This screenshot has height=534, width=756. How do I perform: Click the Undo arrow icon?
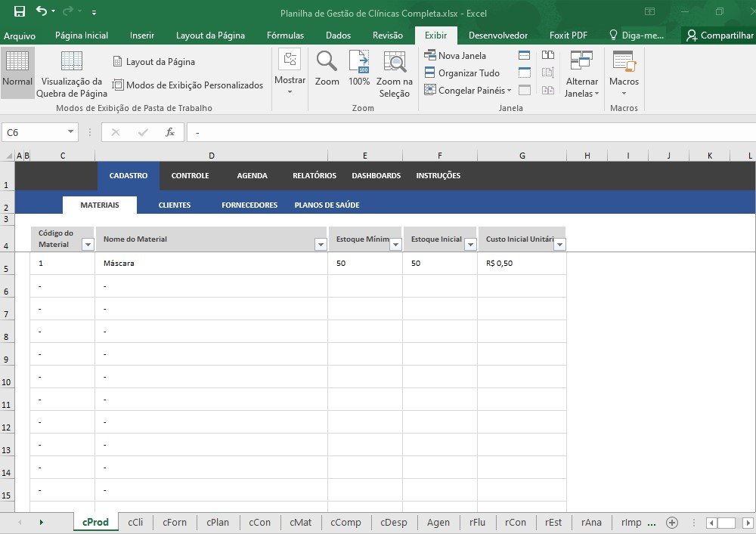(x=41, y=11)
